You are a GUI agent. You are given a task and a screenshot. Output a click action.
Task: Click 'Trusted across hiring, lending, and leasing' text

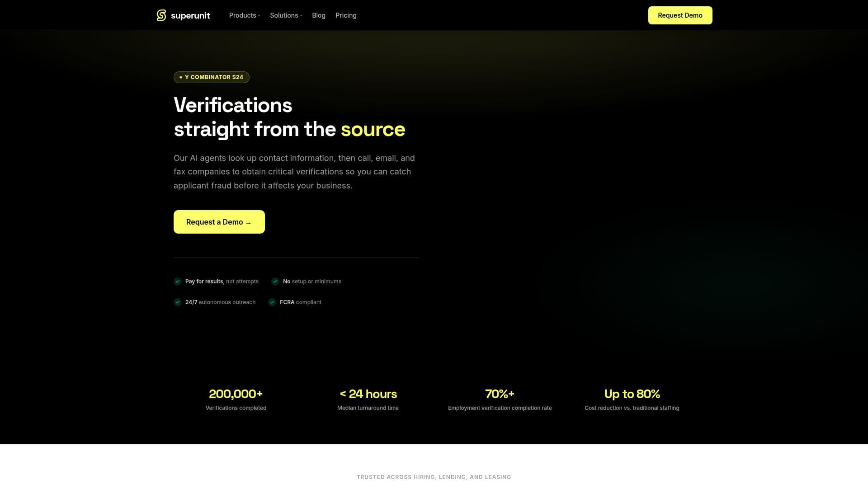[434, 477]
